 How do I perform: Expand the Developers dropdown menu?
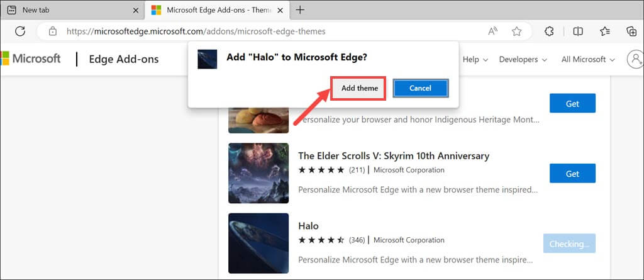click(523, 59)
